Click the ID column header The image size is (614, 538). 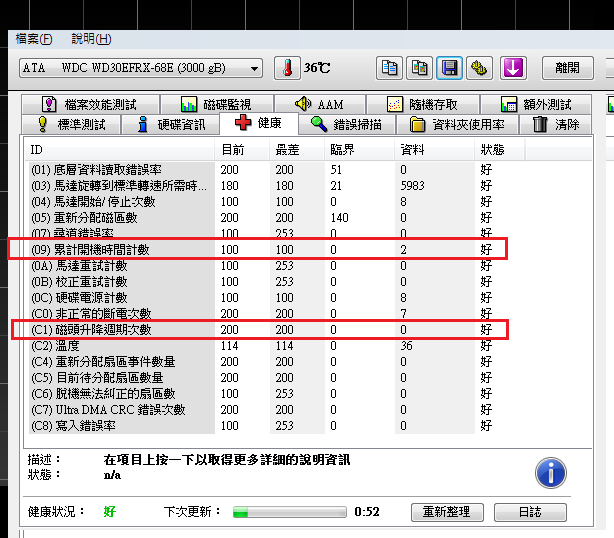(120, 150)
